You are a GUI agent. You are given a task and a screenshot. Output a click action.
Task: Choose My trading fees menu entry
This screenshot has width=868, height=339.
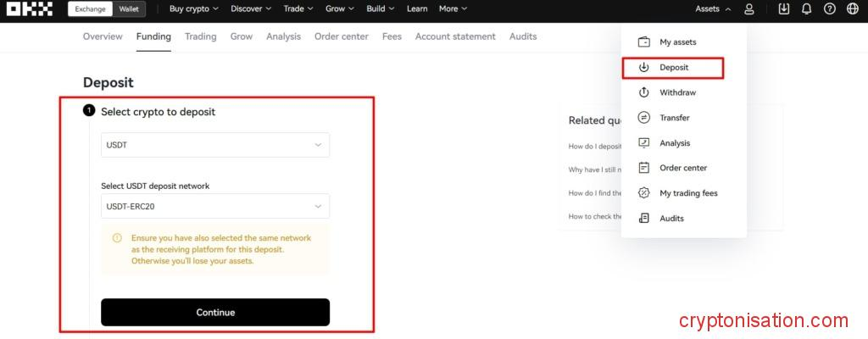coord(687,193)
